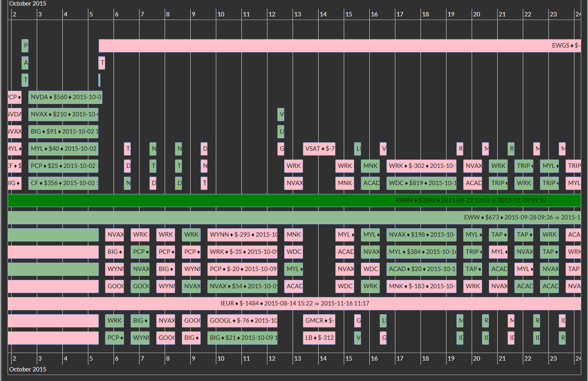Screen dimensions: 588x381
Task: Click day 13 on the top axis
Action: coord(297,14)
